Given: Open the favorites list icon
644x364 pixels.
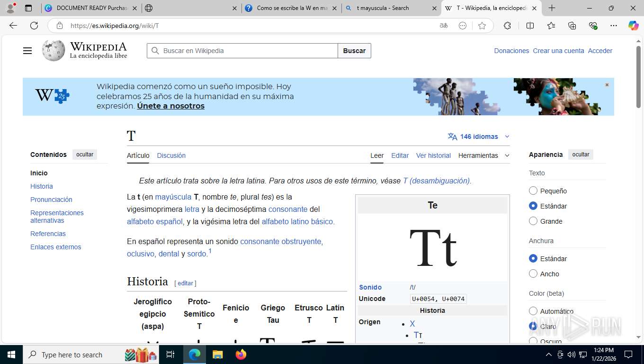Looking at the screenshot, I should pos(551,26).
